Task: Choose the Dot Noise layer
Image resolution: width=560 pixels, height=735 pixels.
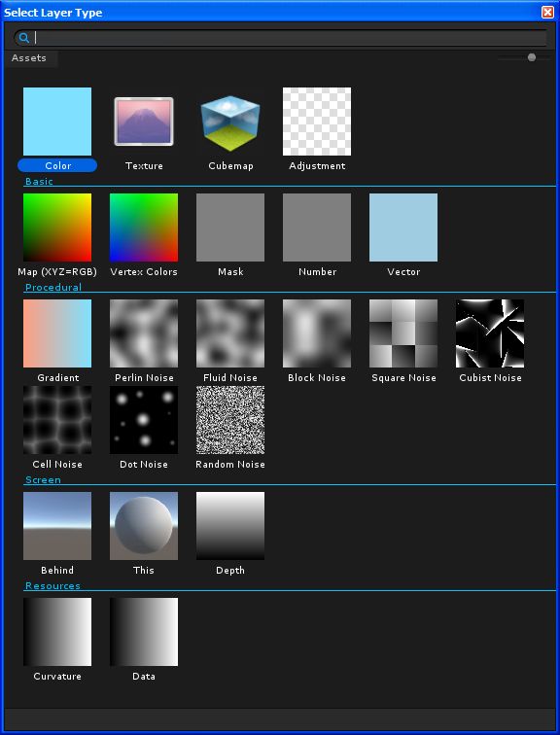Action: click(144, 420)
